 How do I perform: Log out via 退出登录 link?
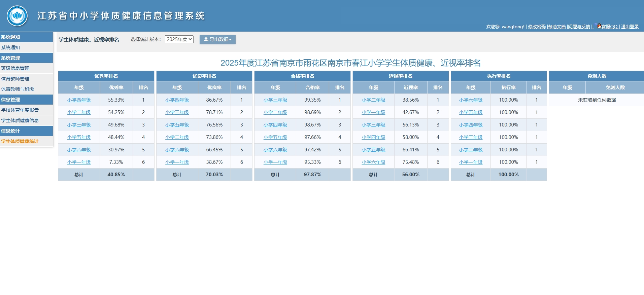click(x=630, y=27)
